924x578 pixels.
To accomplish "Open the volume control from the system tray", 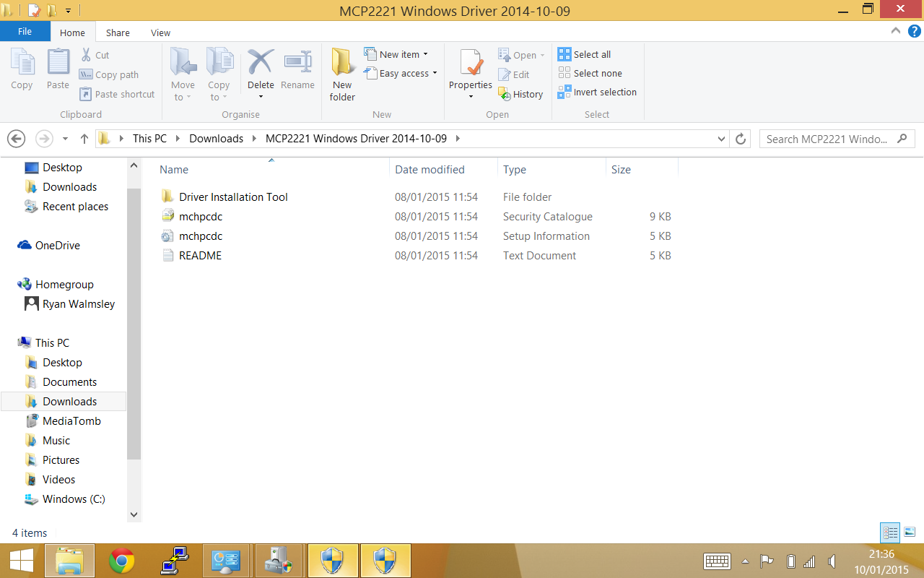I will coord(830,561).
